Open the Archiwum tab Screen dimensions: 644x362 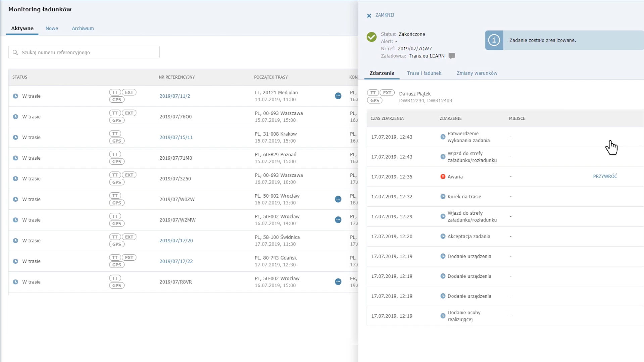(83, 28)
